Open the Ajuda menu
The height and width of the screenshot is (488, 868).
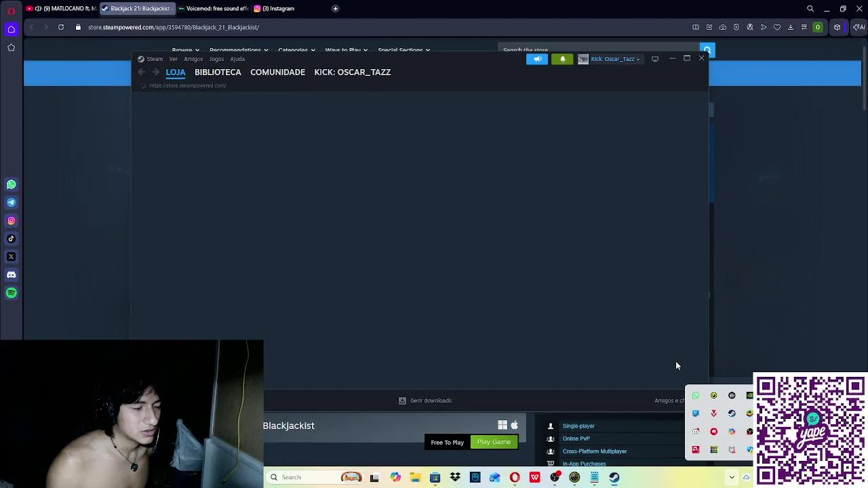click(237, 59)
